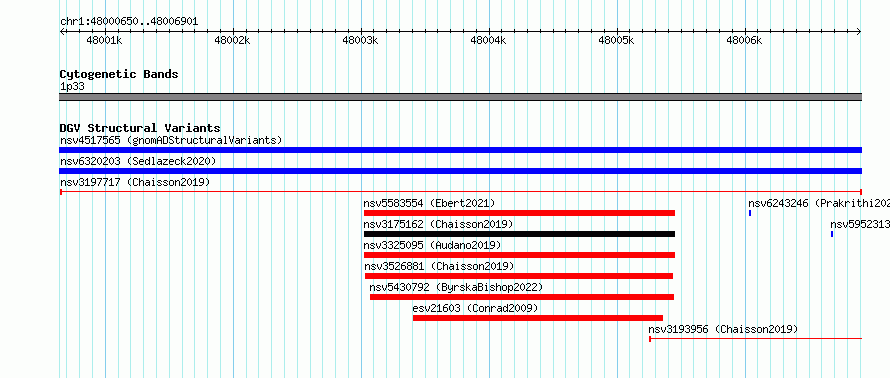The height and width of the screenshot is (378, 890).
Task: Click the nsv6320203 Sedlazeck2020 label
Action: (x=138, y=161)
